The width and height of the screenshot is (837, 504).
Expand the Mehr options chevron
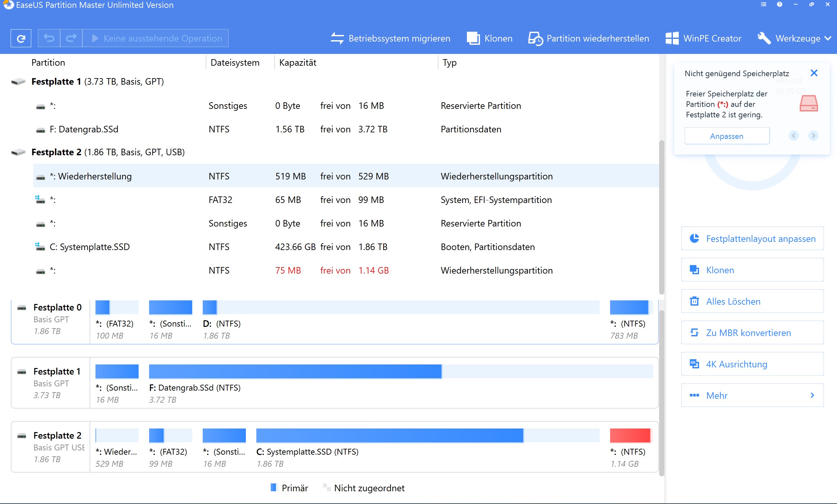pos(812,395)
